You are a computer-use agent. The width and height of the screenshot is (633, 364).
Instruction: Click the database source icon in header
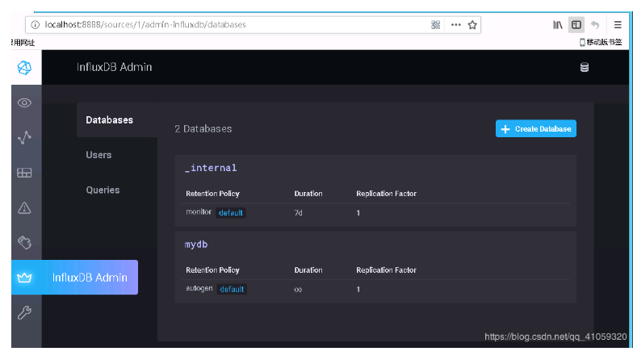(x=585, y=68)
